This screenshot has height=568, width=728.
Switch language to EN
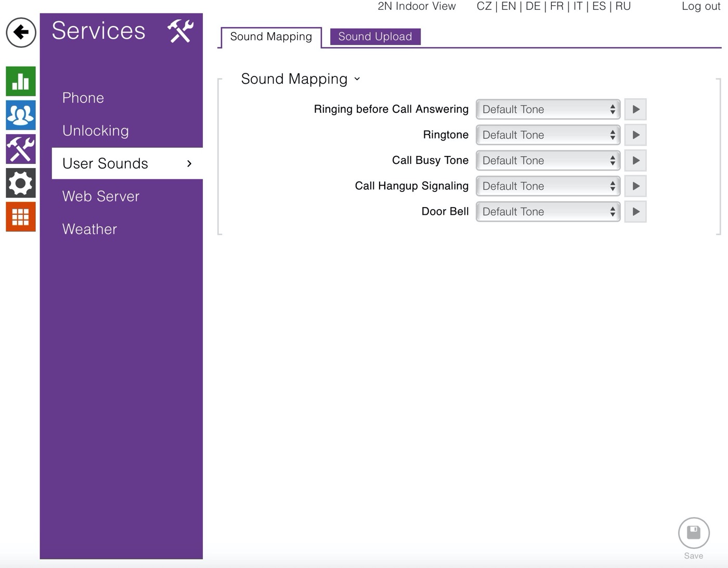coord(509,6)
